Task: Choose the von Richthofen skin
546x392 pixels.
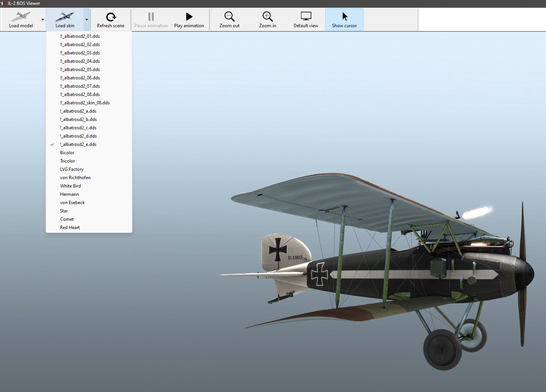Action: point(89,178)
